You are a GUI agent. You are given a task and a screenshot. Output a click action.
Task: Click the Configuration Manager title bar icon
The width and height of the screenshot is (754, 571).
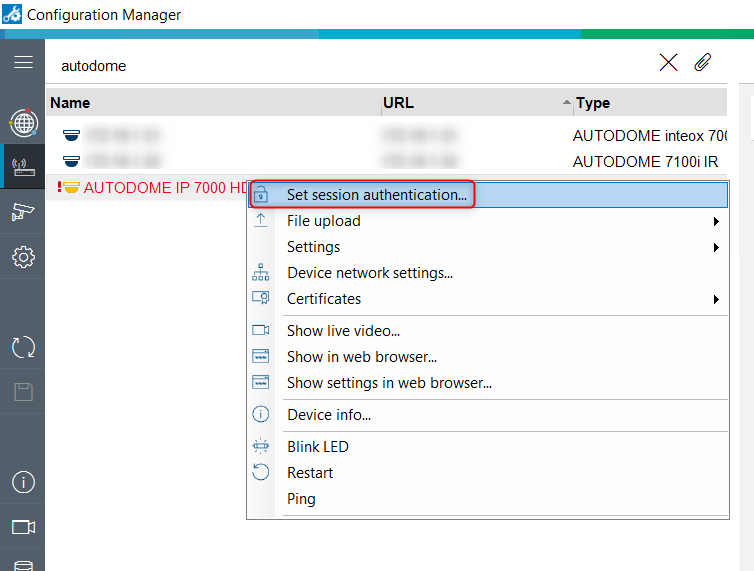pyautogui.click(x=12, y=14)
